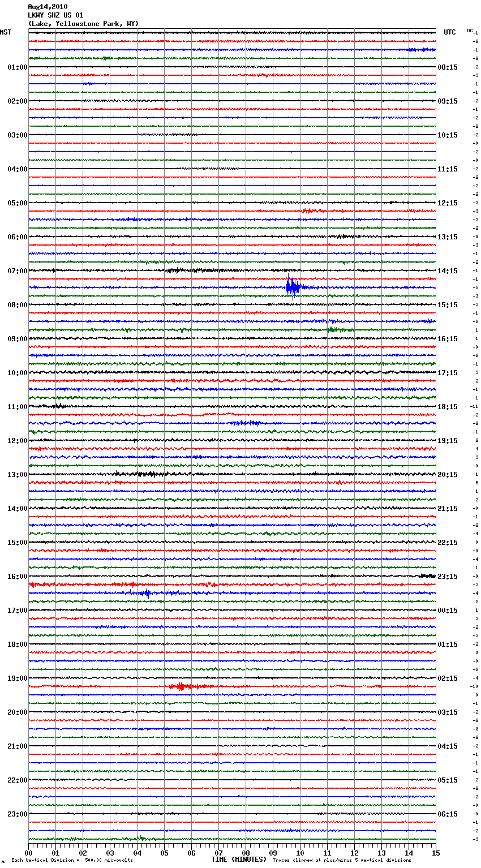Click the date label Aug14,2010
This screenshot has width=481, height=868.
[x=48, y=7]
